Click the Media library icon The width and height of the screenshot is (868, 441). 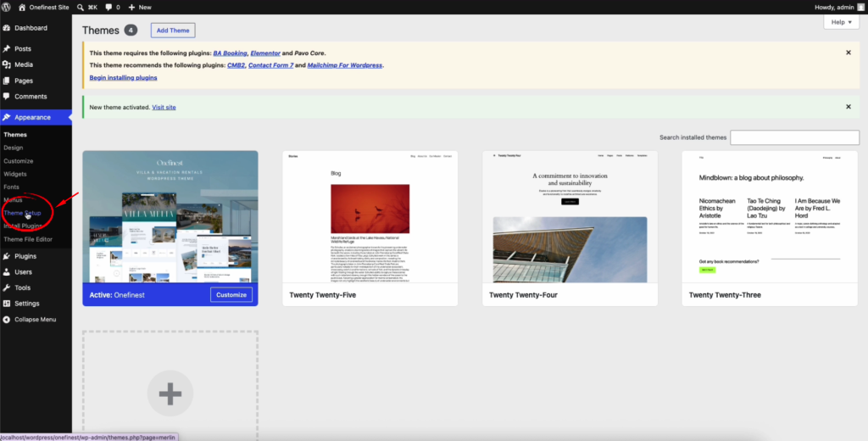(7, 64)
